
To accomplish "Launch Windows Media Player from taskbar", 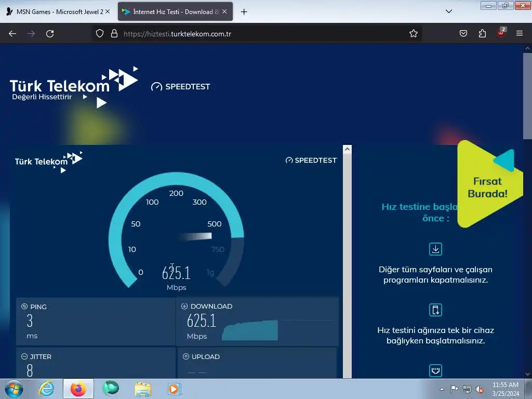I will 175,389.
